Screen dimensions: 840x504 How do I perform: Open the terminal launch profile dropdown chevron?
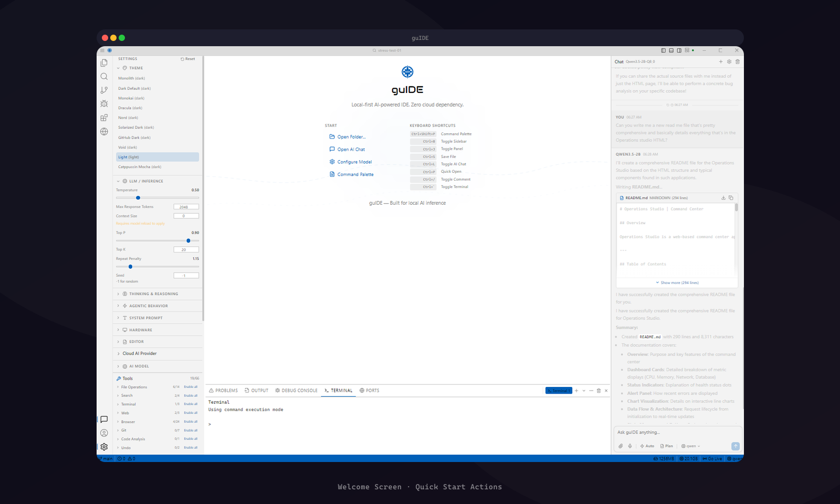(x=584, y=391)
